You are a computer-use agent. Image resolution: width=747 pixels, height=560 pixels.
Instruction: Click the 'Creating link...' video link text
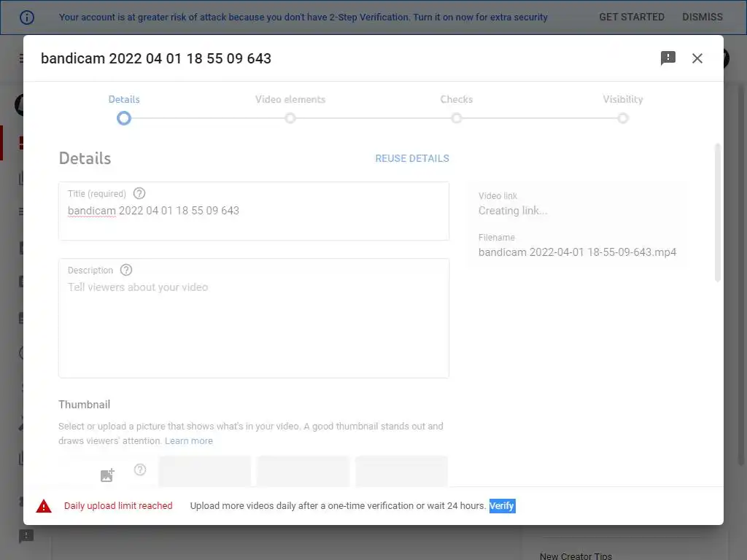pyautogui.click(x=513, y=211)
